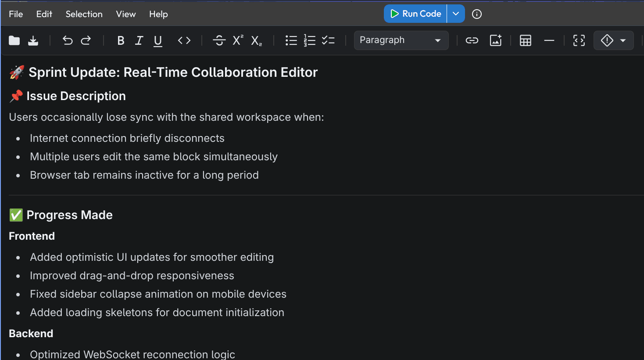Toggle underline formatting
This screenshot has width=644, height=360.
158,41
